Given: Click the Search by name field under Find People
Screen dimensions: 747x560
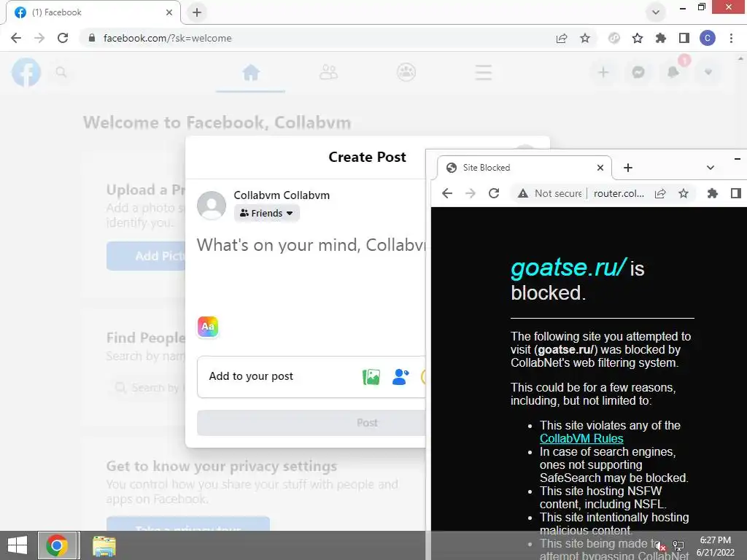Looking at the screenshot, I should [146, 388].
